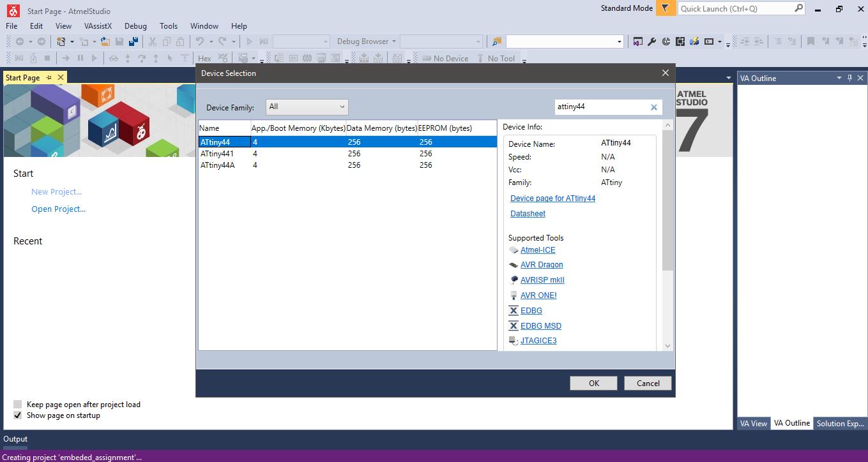Viewport: 868px width, 462px height.
Task: Click the Find in Files icon
Action: [x=496, y=41]
